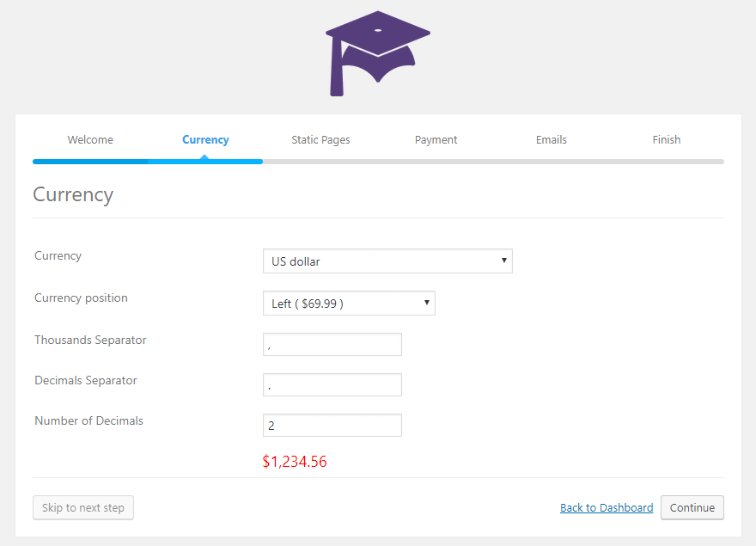Screen dimensions: 756x546
Task: Switch to the Welcome tab
Action: coord(90,139)
